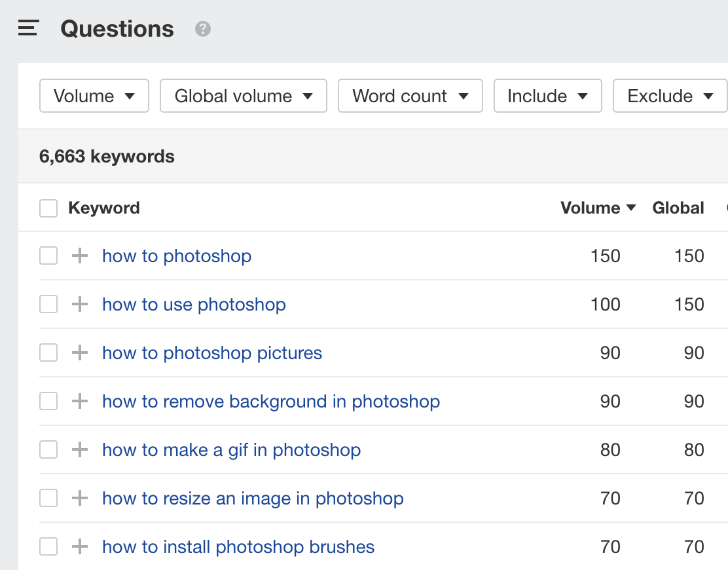The width and height of the screenshot is (728, 570).
Task: Open the Volume filter dropdown
Action: tap(94, 96)
